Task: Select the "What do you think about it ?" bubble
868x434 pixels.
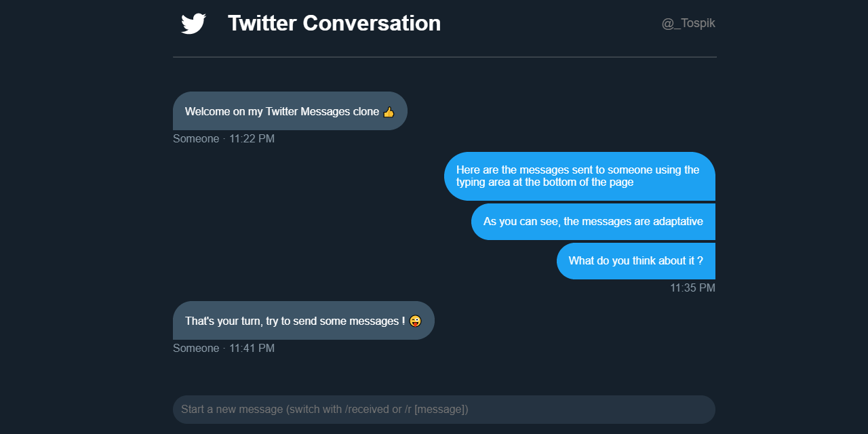Action: click(635, 261)
